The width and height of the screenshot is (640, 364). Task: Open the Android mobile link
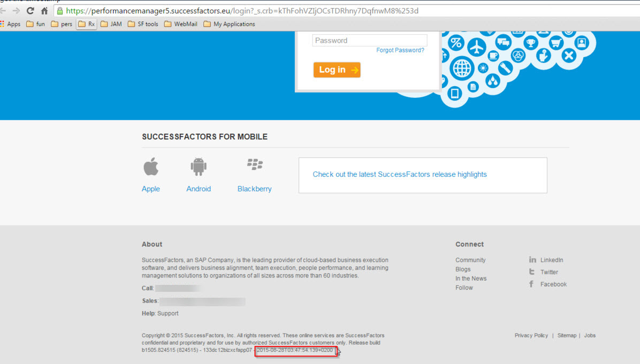(x=199, y=189)
